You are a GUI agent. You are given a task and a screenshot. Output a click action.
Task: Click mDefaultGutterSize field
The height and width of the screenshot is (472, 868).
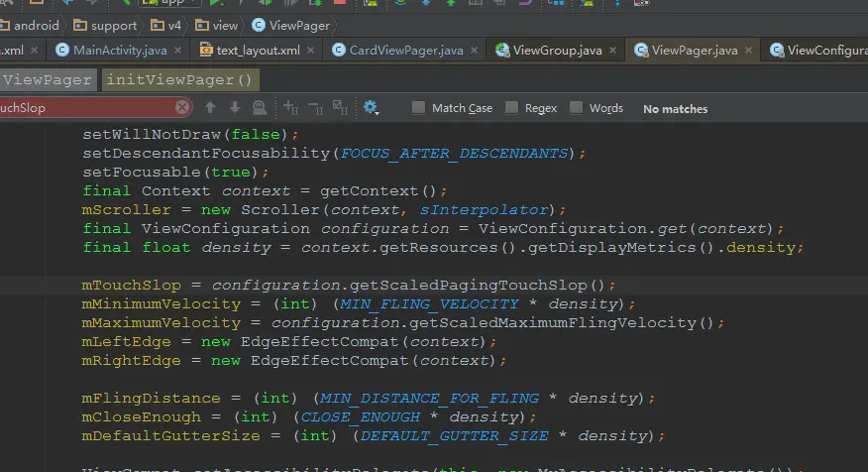pyautogui.click(x=170, y=436)
